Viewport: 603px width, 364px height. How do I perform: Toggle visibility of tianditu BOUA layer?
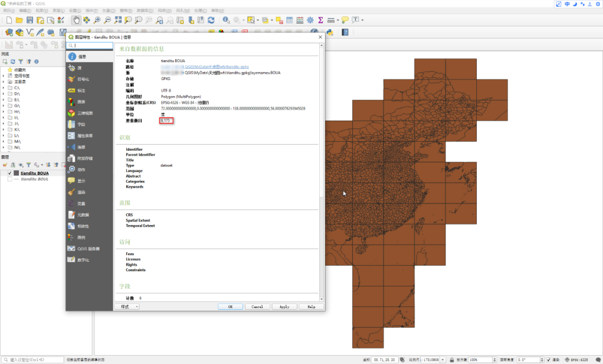pos(9,174)
